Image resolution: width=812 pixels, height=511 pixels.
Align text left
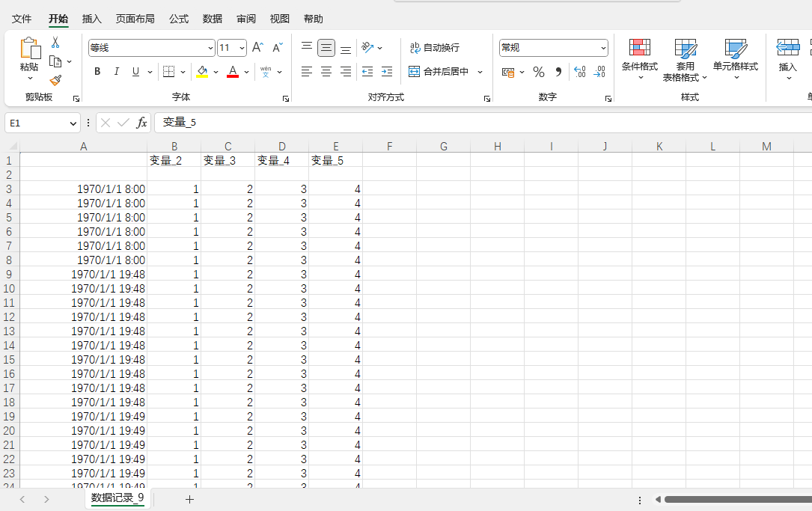307,71
